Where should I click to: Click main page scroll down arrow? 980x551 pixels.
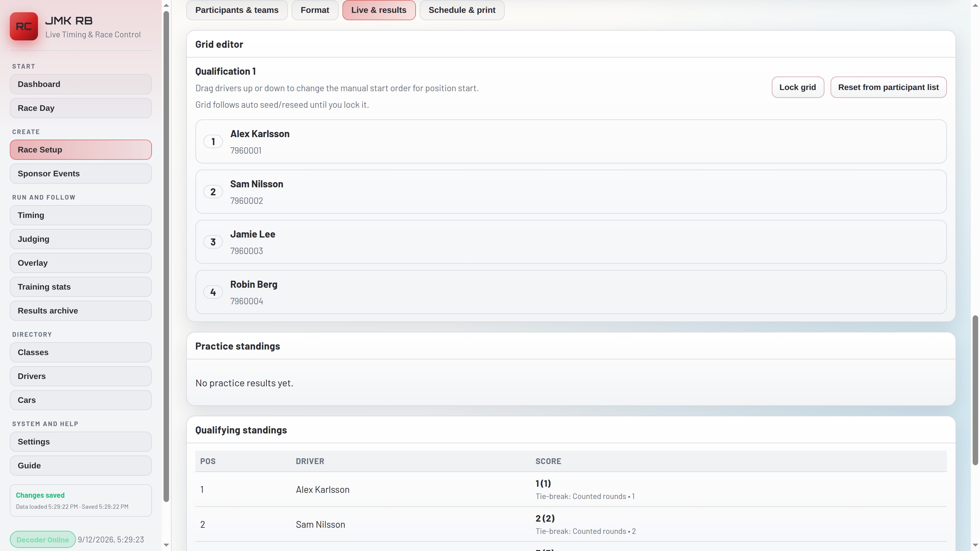(x=975, y=545)
